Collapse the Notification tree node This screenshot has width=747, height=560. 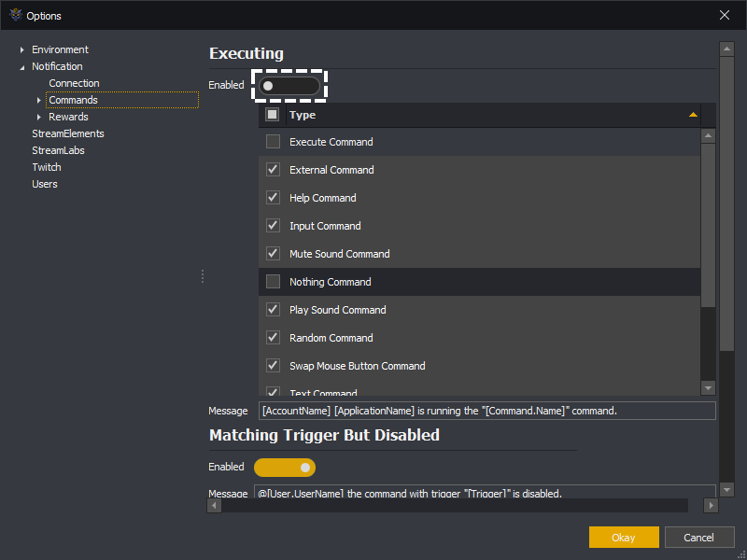[21, 67]
